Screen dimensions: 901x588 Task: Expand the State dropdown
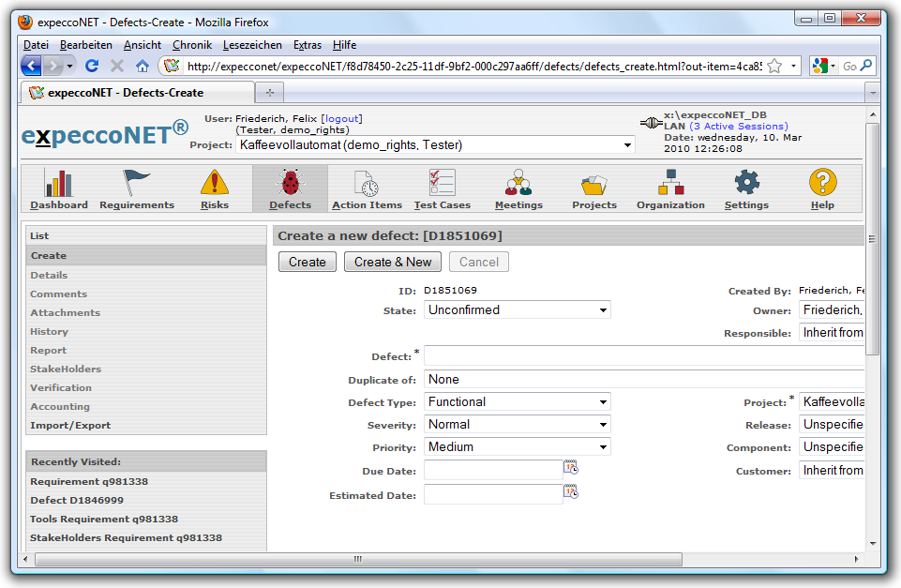pos(518,310)
